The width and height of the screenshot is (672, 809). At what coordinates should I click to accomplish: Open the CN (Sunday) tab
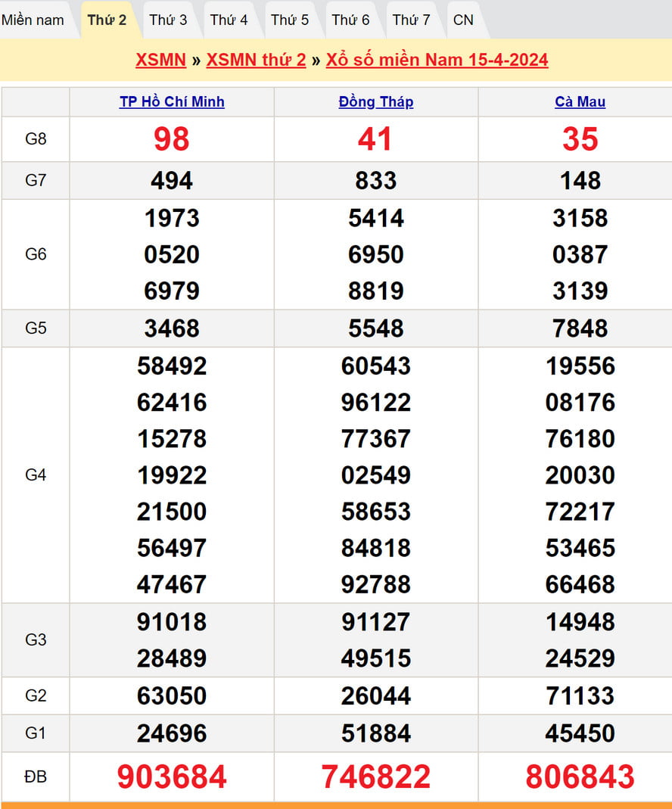[x=463, y=20]
